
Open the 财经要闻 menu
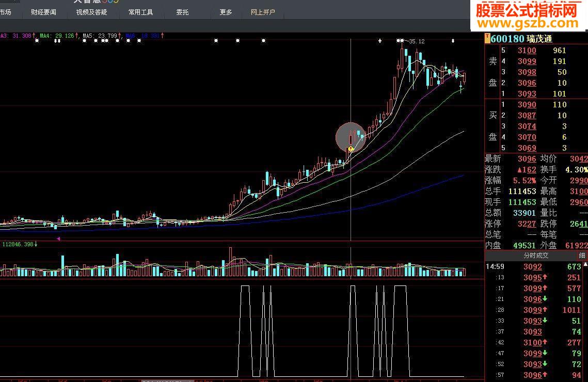43,12
